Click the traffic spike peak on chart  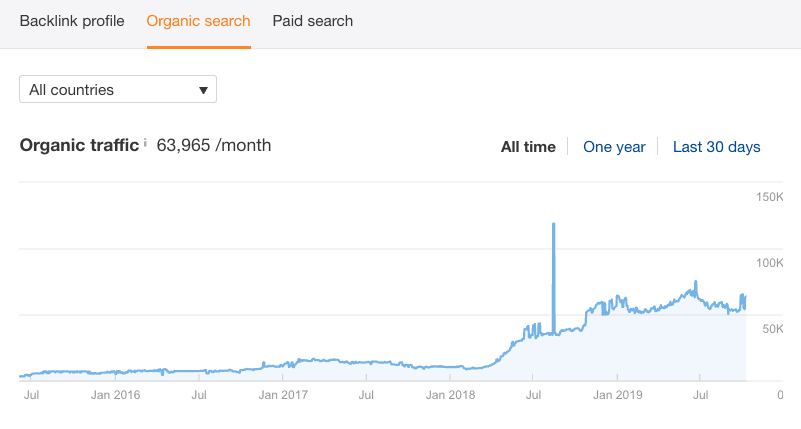pos(553,225)
